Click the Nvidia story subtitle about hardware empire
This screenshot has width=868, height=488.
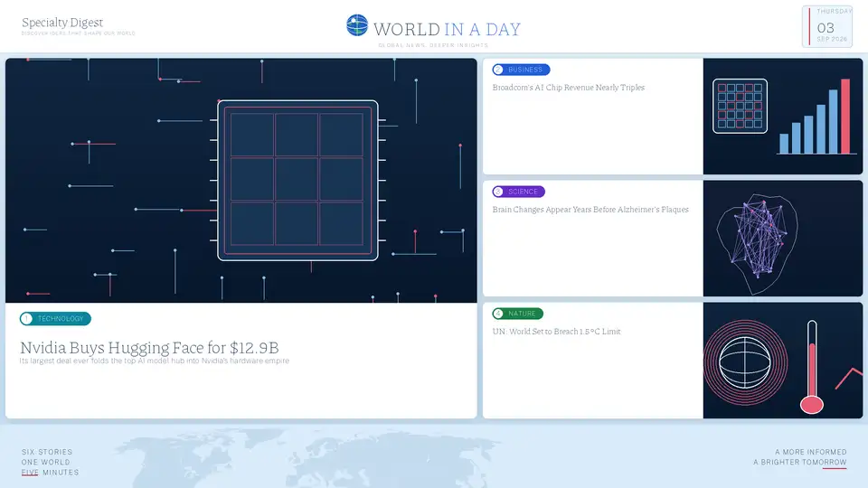(x=155, y=361)
